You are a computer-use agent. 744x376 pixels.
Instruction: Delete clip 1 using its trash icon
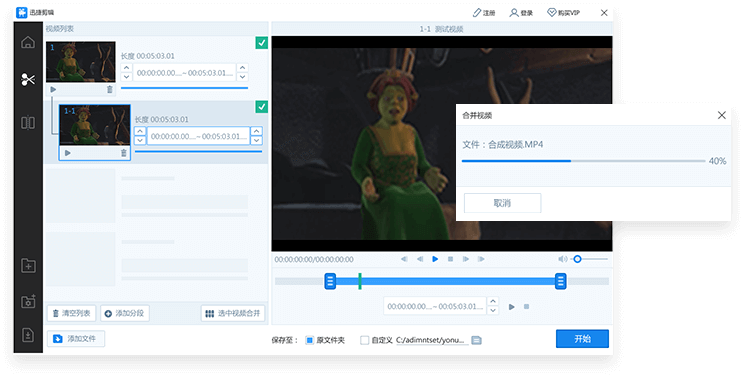(x=110, y=89)
